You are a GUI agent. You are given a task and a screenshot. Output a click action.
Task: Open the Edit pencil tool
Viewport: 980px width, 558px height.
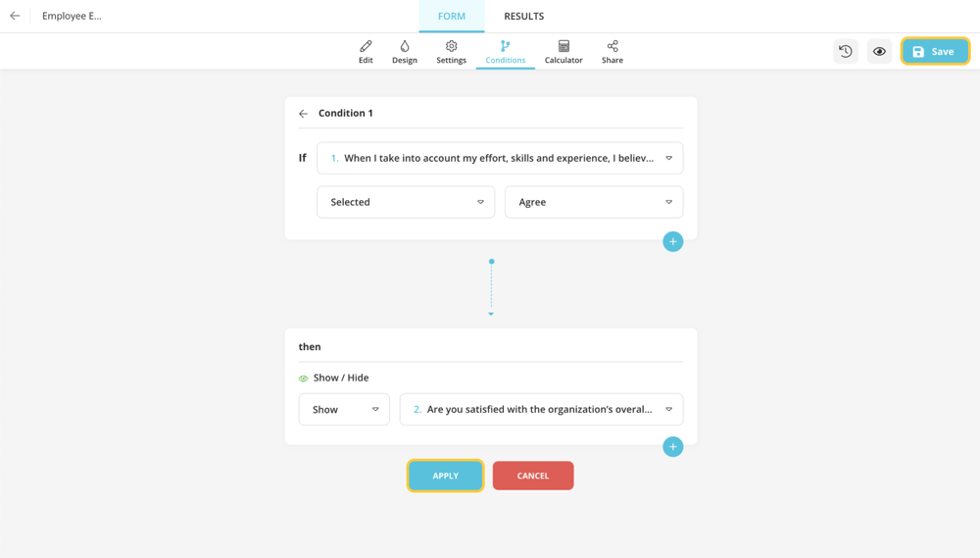click(x=366, y=52)
